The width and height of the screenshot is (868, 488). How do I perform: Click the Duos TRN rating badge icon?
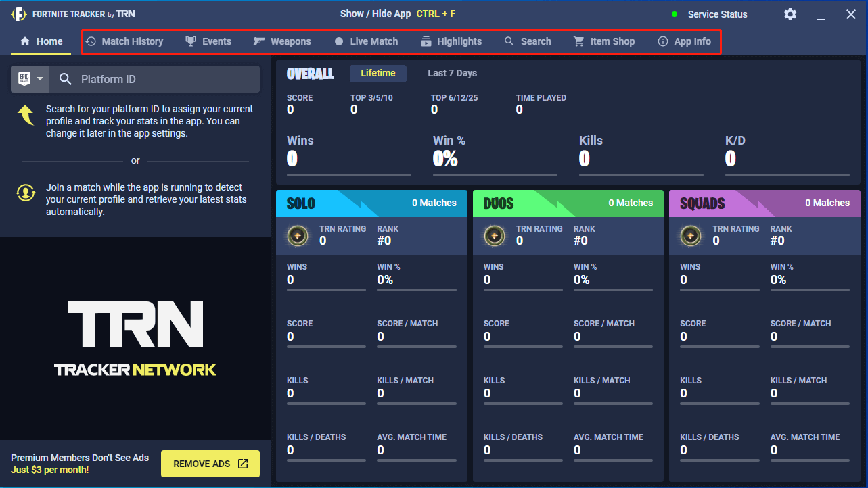coord(493,235)
